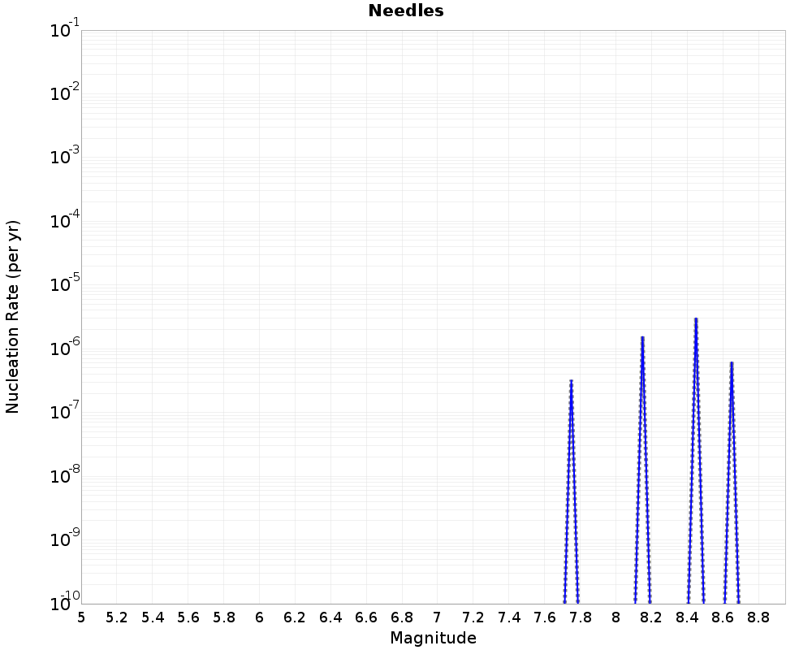Click the x-axis tick label "8.4"
The width and height of the screenshot is (812, 650).
(x=687, y=617)
